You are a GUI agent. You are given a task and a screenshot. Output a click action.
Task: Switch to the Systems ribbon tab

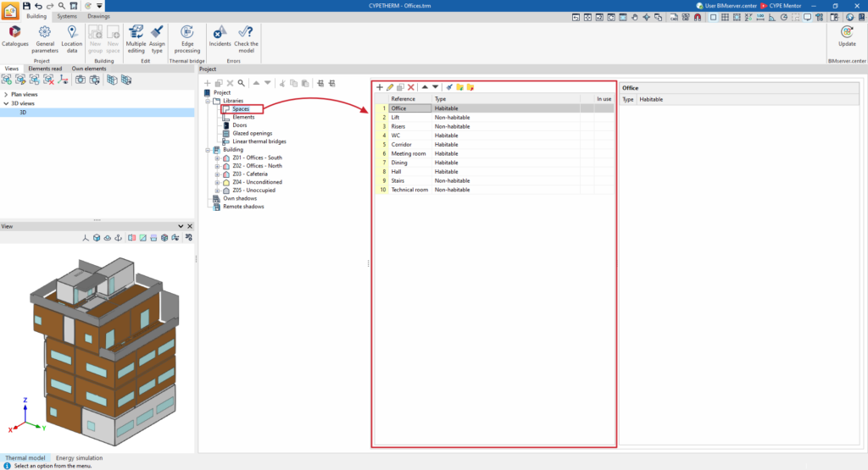coord(67,16)
